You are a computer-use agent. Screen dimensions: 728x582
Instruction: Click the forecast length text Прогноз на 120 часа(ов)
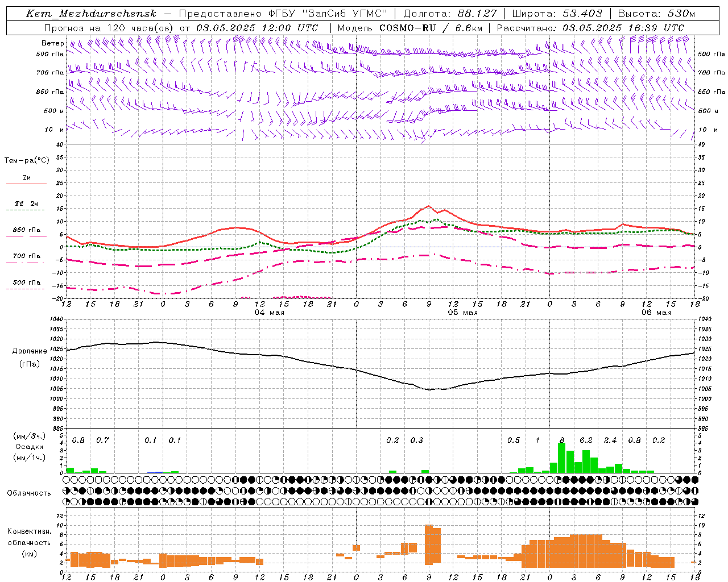coord(109,28)
